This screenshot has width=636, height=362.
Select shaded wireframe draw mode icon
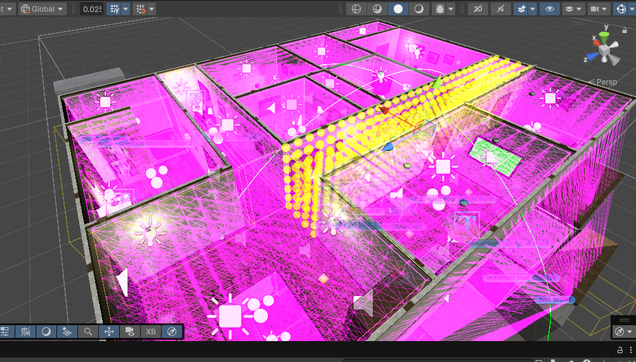377,9
